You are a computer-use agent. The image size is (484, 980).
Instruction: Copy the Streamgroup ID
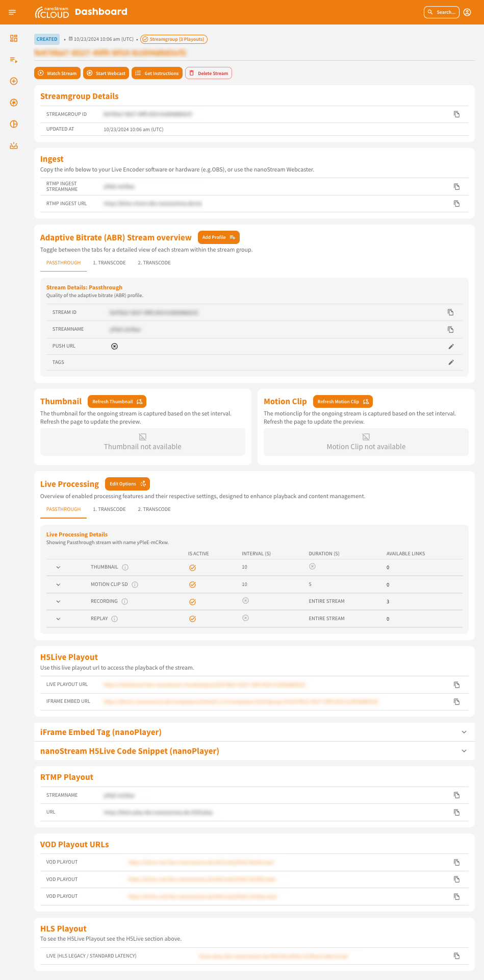457,114
